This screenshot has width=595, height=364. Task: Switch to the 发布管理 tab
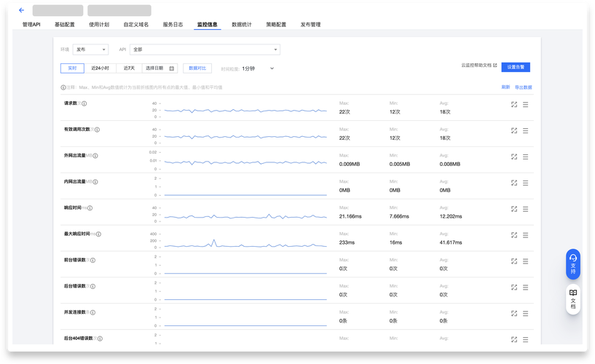point(311,25)
